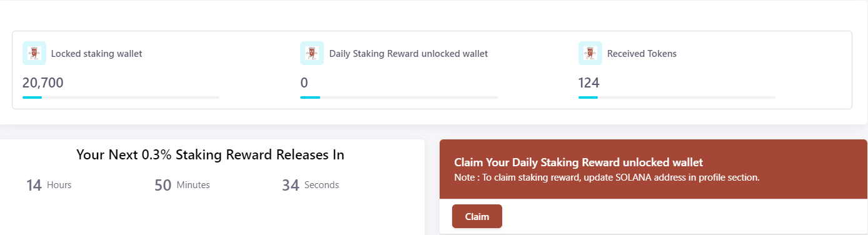Click the Received Tokens icon
Viewport: 868px width, 235px height.
[x=590, y=54]
